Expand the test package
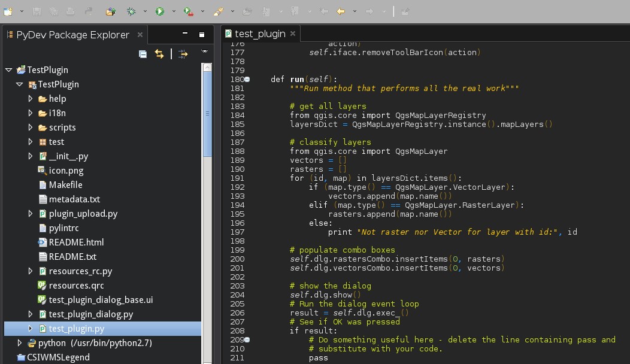Viewport: 630px width, 364px height. 31,142
